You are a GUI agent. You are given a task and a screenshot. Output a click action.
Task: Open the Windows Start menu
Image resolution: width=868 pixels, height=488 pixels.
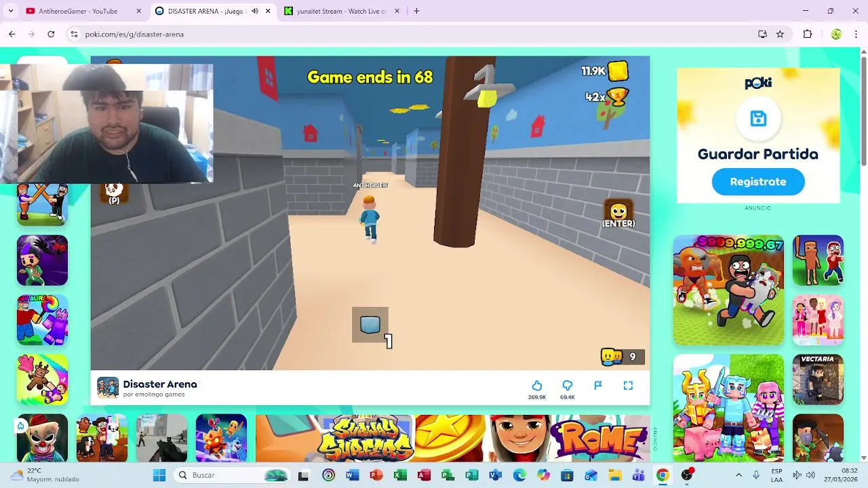(159, 475)
